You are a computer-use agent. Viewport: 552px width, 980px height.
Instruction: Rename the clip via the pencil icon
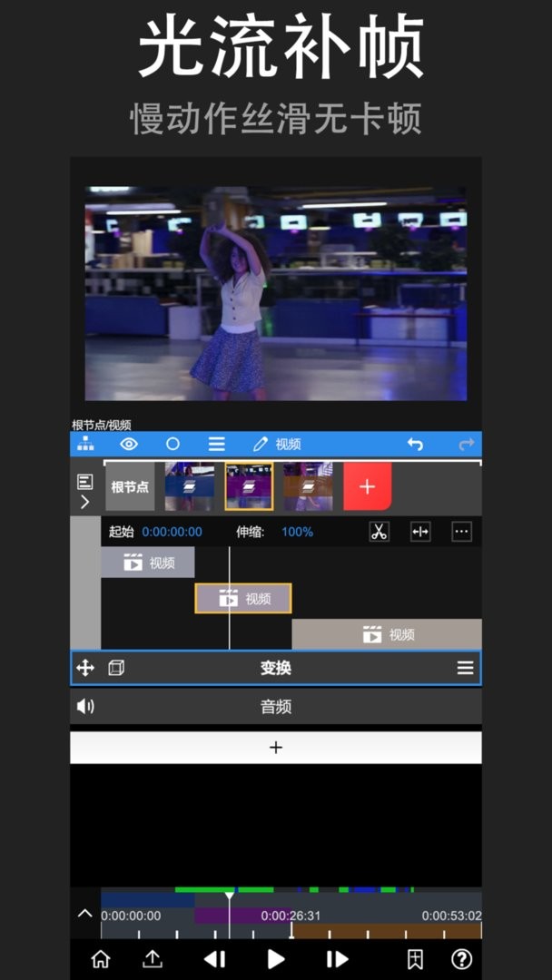pyautogui.click(x=261, y=444)
